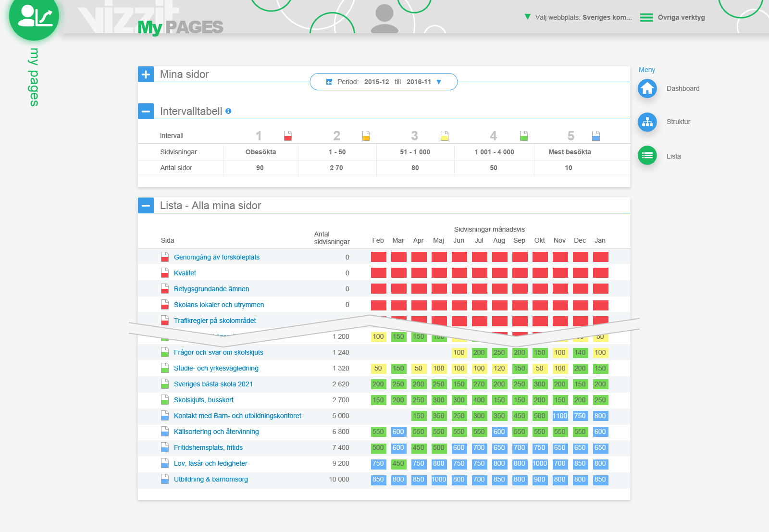This screenshot has width=769, height=532.
Task: Click the Jan month column header
Action: 600,240
